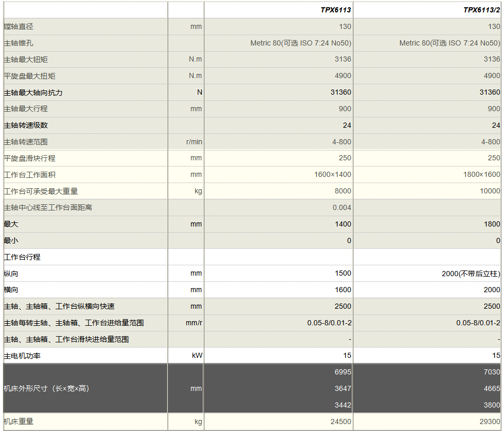
Task: Select the 10000 max load value
Action: coord(490,191)
